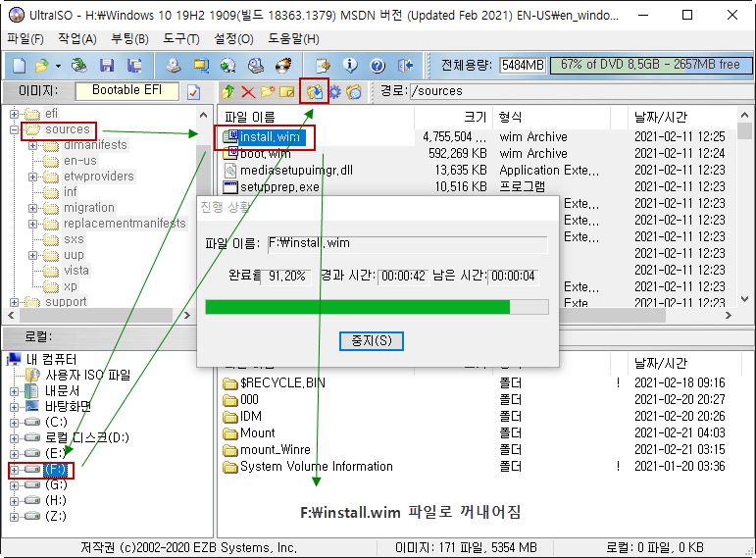756x558 pixels.
Task: Expand the efi folder in image tree
Action: coord(14,115)
